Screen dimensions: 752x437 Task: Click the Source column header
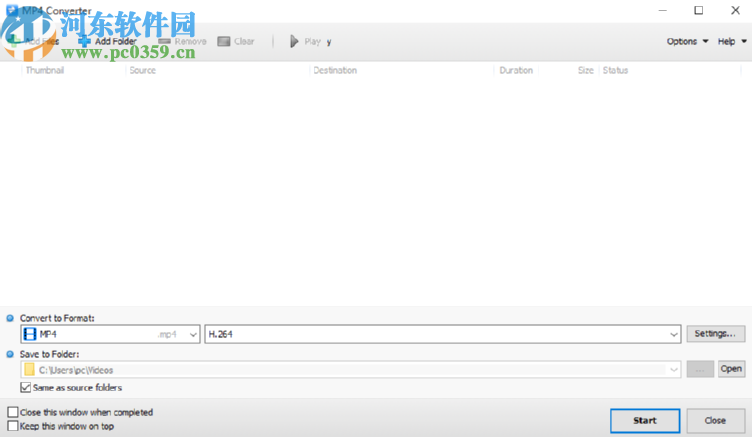coord(142,70)
